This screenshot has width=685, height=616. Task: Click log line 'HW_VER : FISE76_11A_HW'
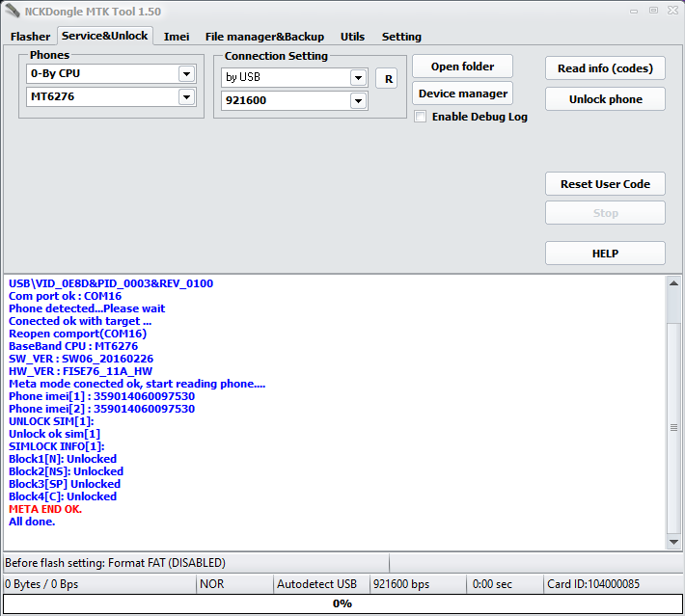[80, 371]
